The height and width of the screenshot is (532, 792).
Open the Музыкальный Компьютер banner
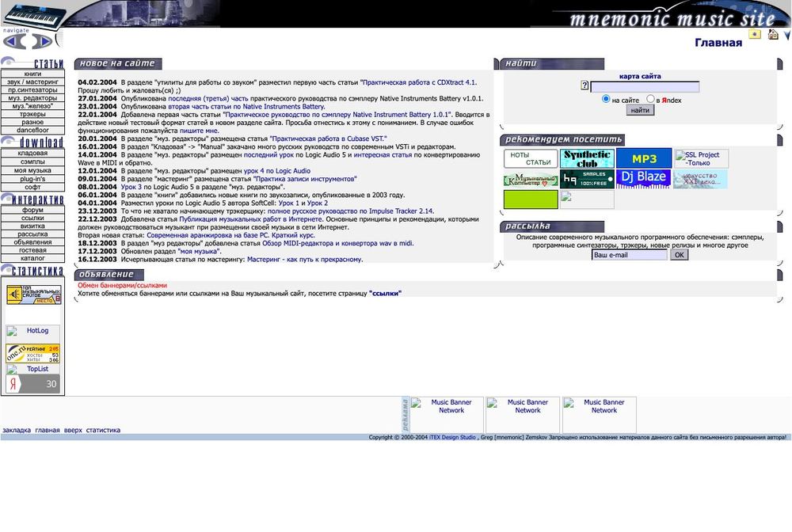(531, 179)
